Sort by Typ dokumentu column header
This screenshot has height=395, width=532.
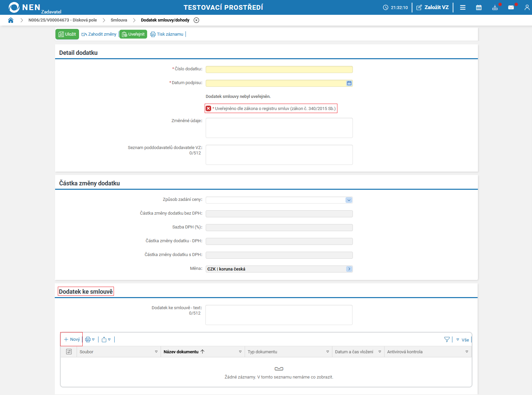(x=262, y=352)
